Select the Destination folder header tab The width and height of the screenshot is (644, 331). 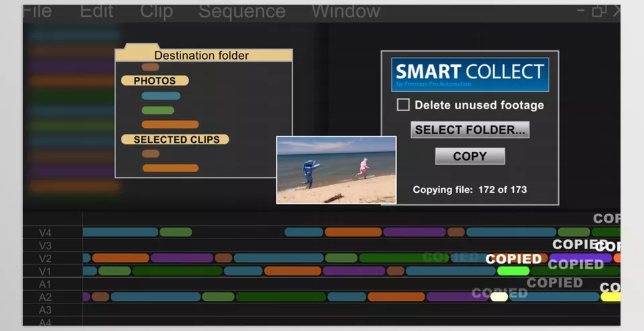pos(203,55)
